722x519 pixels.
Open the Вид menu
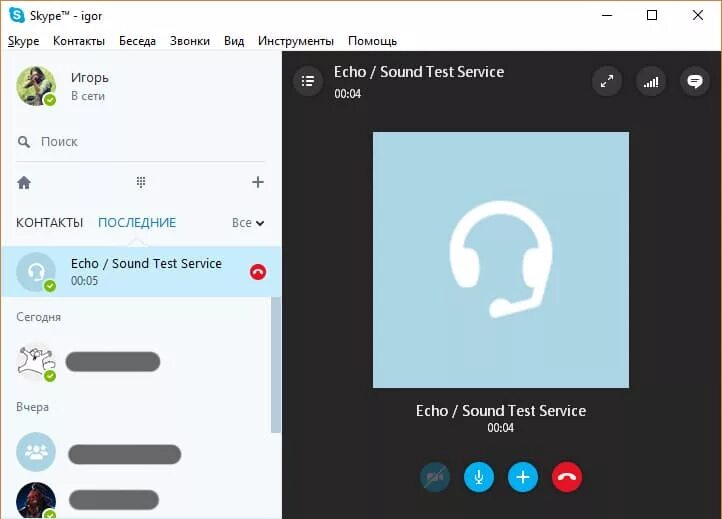pos(234,41)
